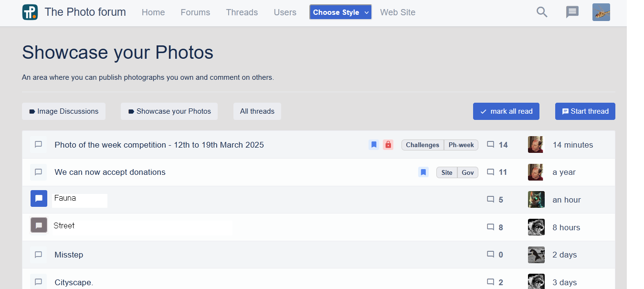The height and width of the screenshot is (289, 644).
Task: Open the Choose Style dropdown
Action: click(340, 12)
